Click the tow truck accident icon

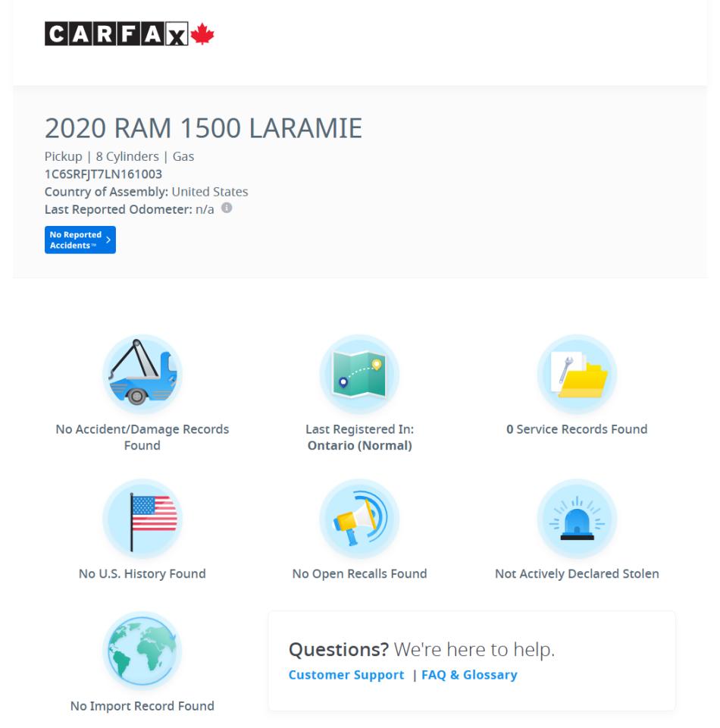[142, 374]
